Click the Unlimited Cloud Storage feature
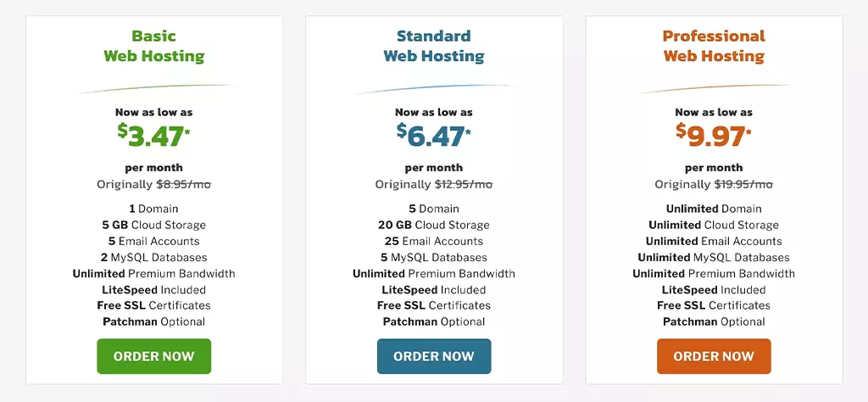 click(x=714, y=225)
